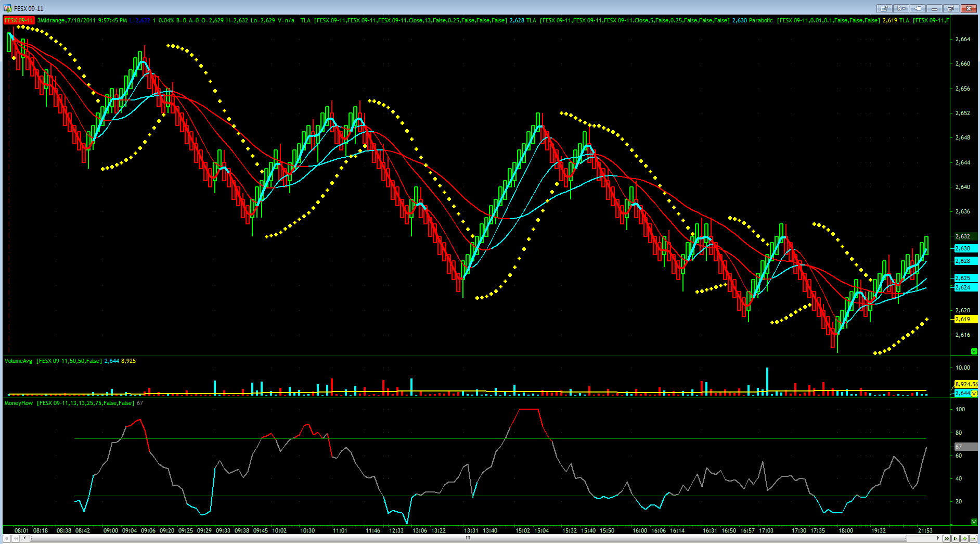Click the 16:00 time axis label

tap(640, 530)
